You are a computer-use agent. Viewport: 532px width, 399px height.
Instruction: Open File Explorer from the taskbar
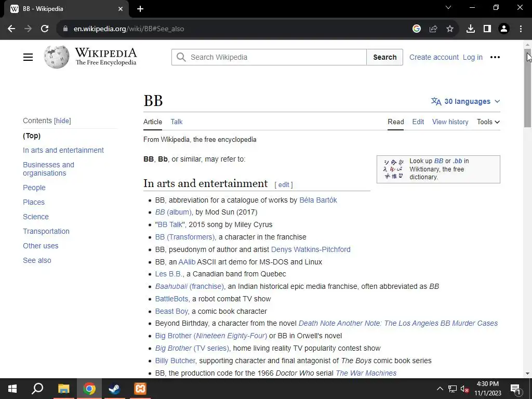[x=63, y=389]
